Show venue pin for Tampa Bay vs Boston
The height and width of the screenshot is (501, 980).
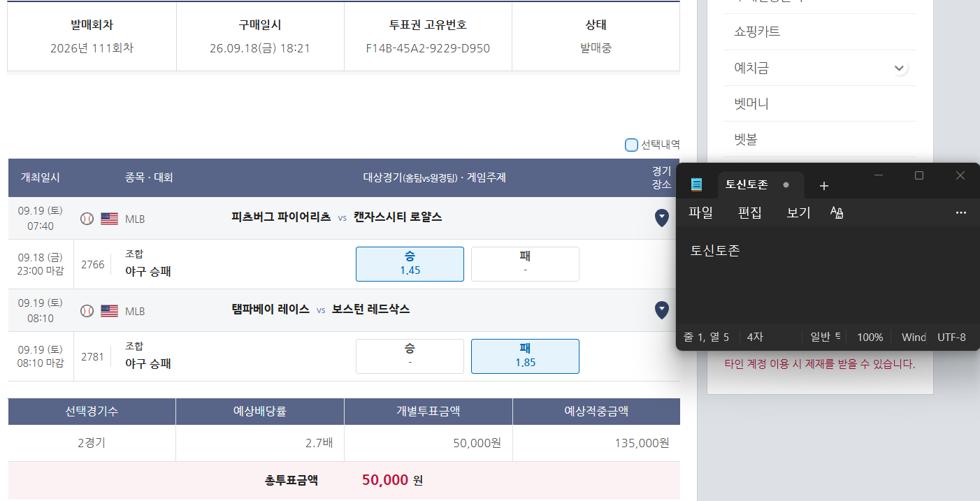coord(661,310)
